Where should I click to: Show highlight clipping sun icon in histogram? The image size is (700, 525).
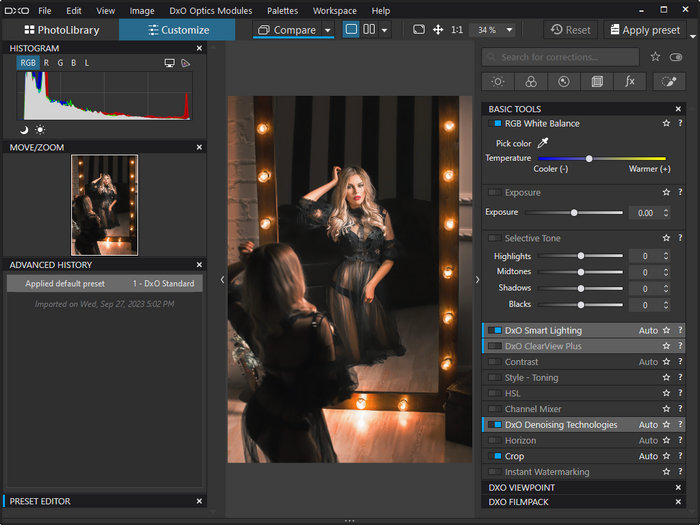pos(40,129)
